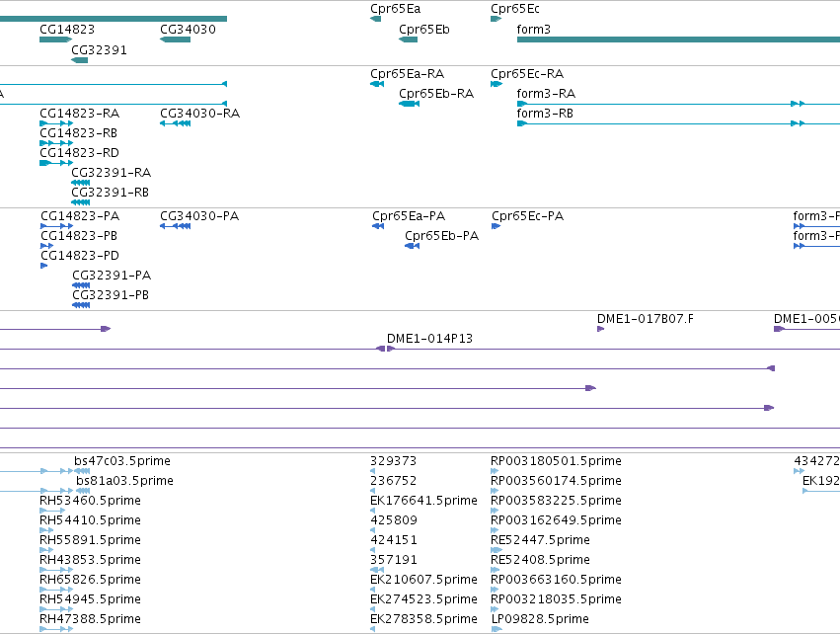Click the Cpr65Ec-RA transcript label
Screen dimensions: 840x634
(x=527, y=73)
